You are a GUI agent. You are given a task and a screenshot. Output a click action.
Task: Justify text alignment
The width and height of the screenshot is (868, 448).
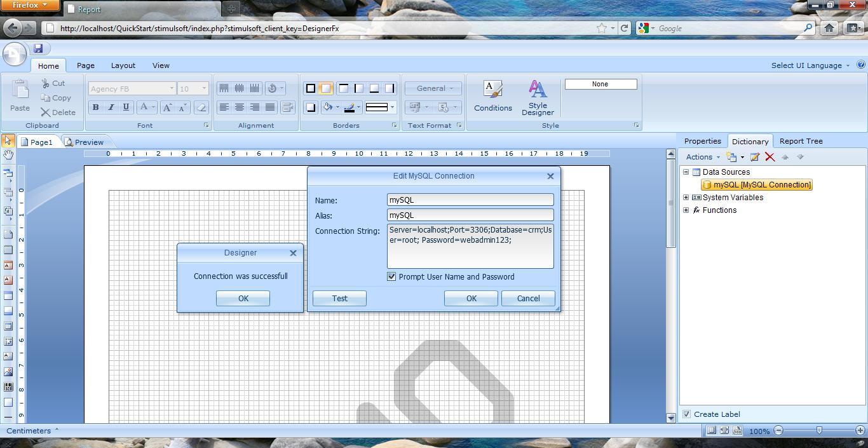269,107
